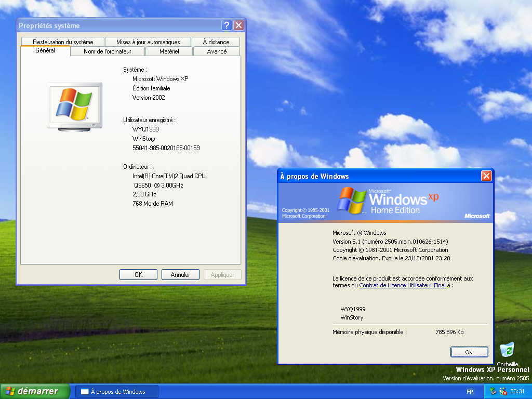Open the démarrer start menu
Screen dimensions: 532x399
(x=35, y=391)
